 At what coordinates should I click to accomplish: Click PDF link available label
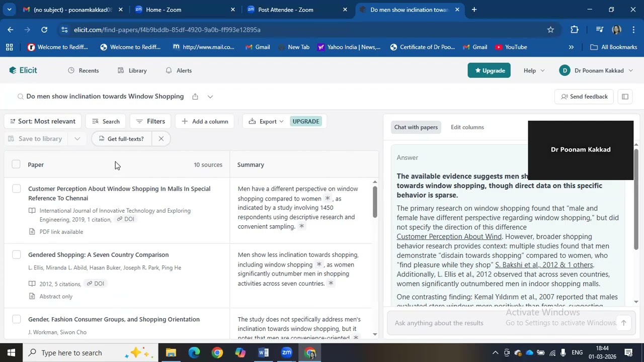[x=56, y=232]
